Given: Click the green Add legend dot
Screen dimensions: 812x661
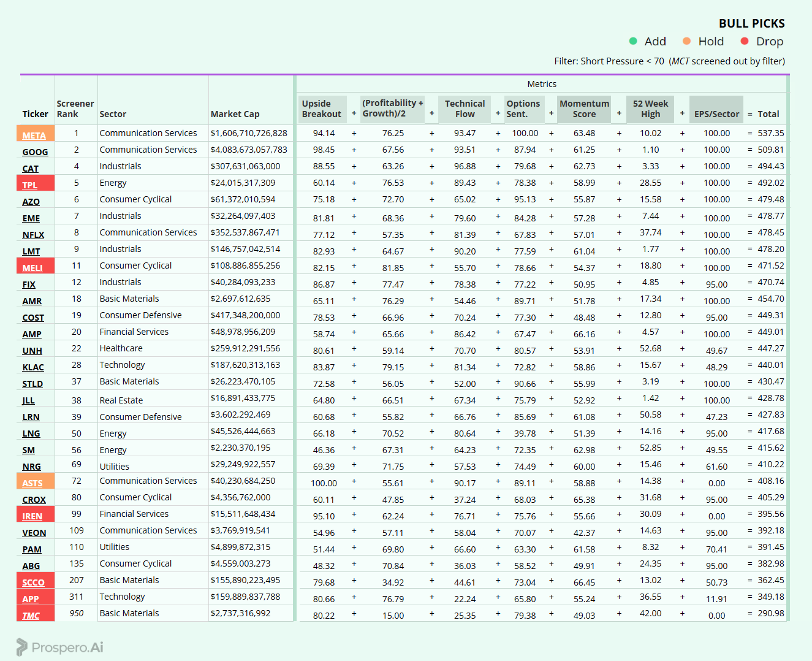Looking at the screenshot, I should click(633, 41).
